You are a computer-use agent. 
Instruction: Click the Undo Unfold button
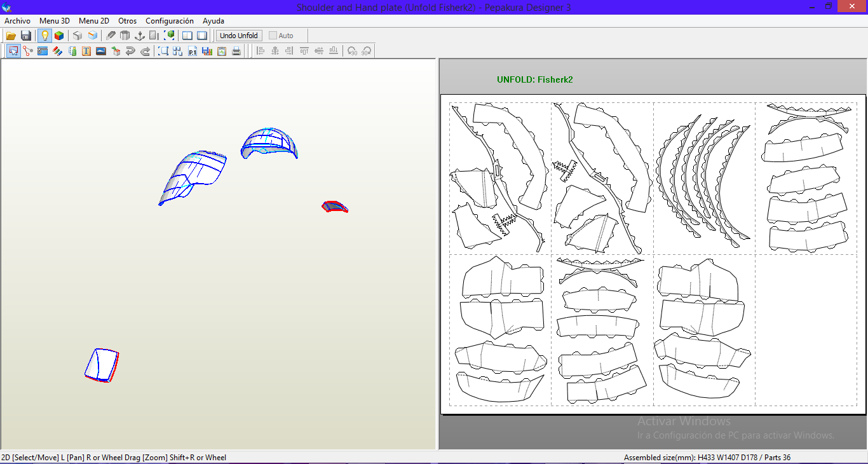(x=239, y=36)
